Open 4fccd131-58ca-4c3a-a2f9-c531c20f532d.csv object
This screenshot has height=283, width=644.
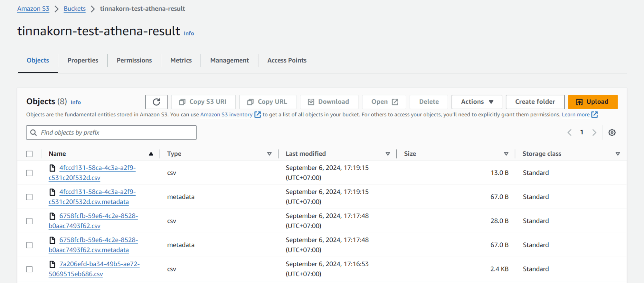[92, 173]
